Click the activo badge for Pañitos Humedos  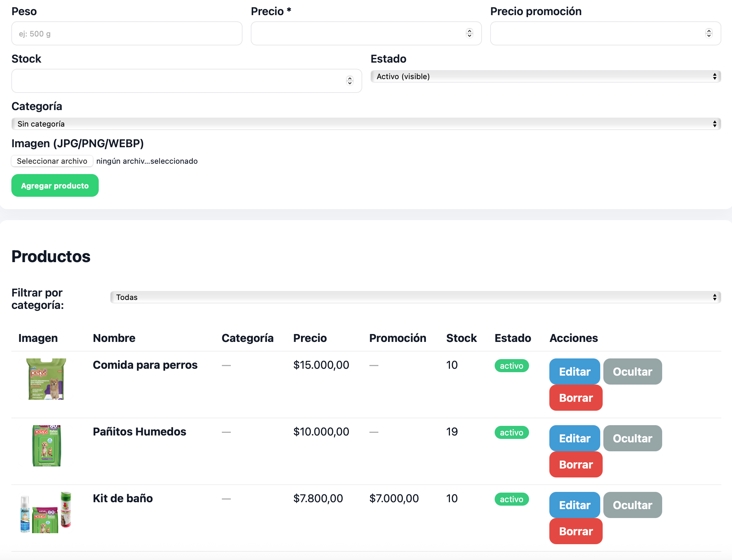pyautogui.click(x=512, y=432)
